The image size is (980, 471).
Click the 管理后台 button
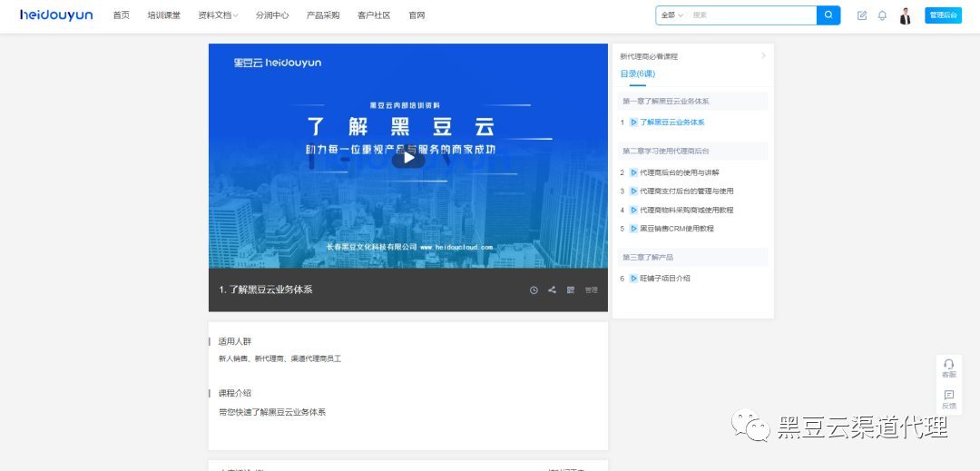(943, 15)
